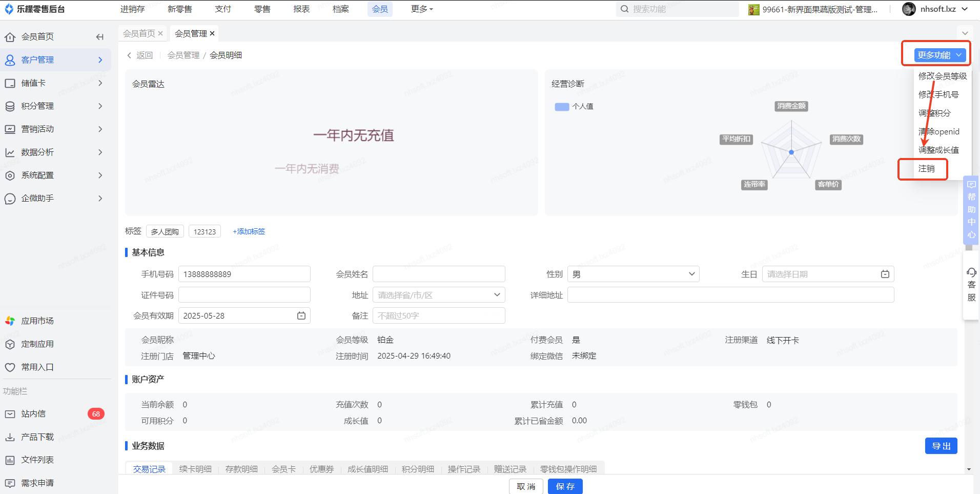Click the search magnifier icon
This screenshot has height=494, width=980.
[624, 9]
